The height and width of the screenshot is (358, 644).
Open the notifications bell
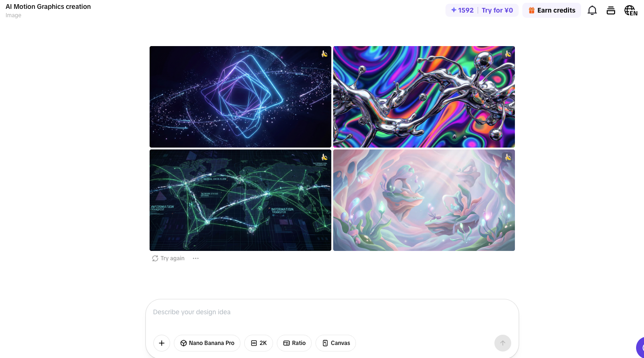coord(592,10)
